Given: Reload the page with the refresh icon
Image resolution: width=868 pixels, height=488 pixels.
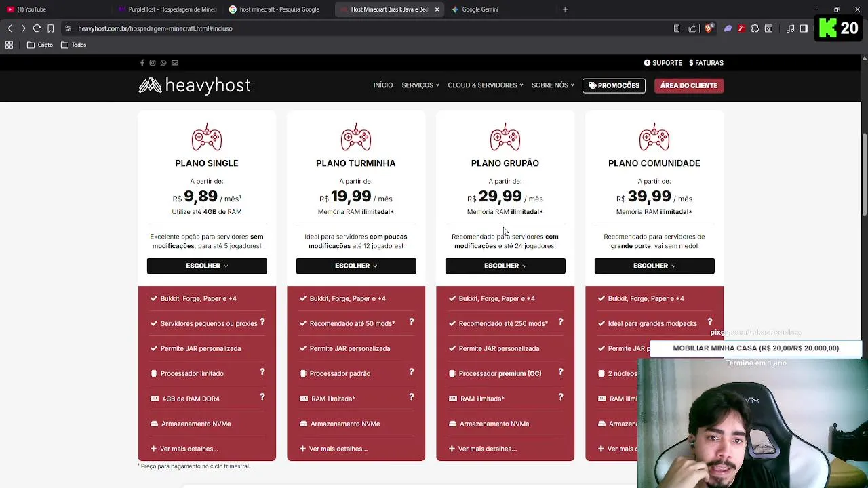Looking at the screenshot, I should [x=37, y=28].
